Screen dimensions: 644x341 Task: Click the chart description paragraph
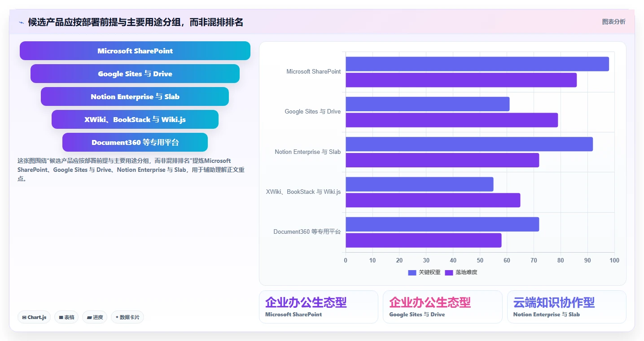(x=131, y=170)
